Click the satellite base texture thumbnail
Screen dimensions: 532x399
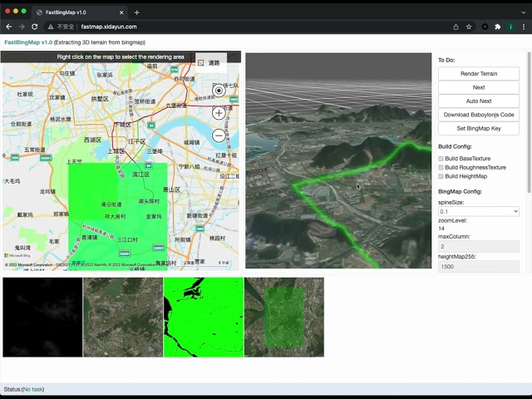(x=123, y=318)
